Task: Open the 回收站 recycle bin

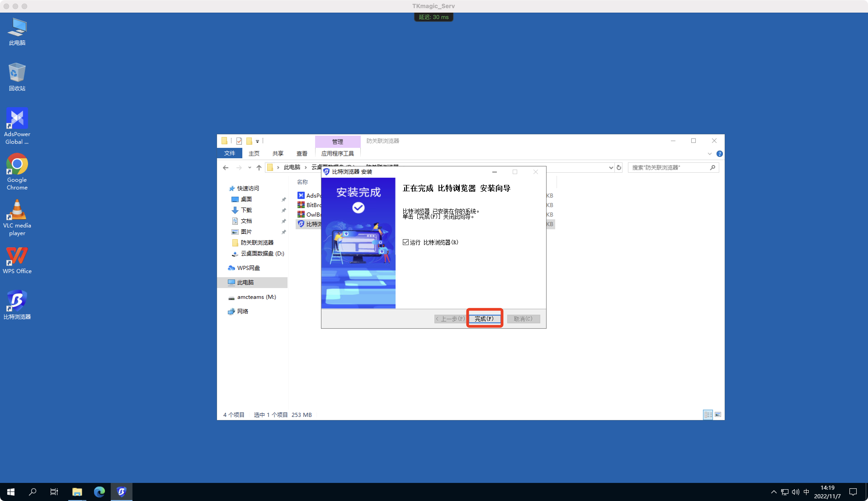Action: tap(17, 73)
